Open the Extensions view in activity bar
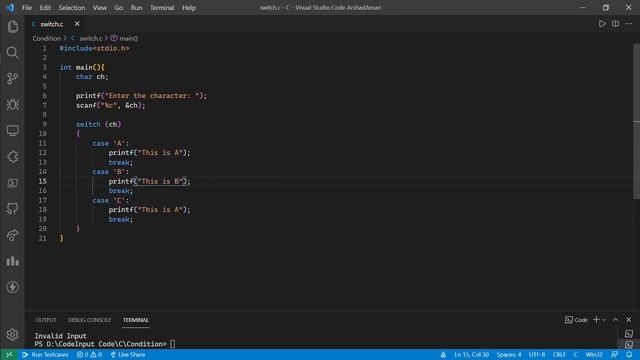The height and width of the screenshot is (360, 640). pos(12,157)
